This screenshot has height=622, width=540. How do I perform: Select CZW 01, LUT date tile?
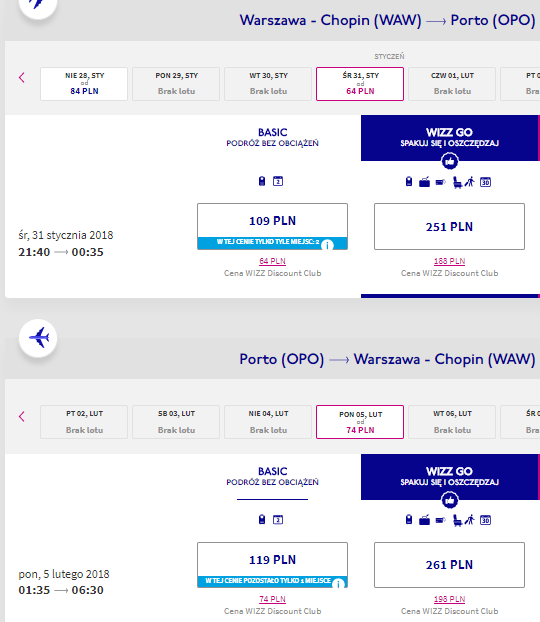[x=452, y=84]
